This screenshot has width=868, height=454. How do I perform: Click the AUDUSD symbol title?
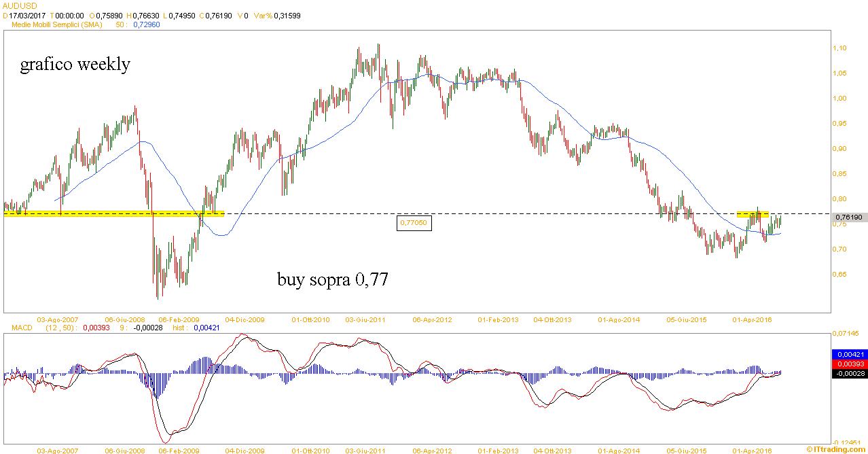tap(20, 5)
